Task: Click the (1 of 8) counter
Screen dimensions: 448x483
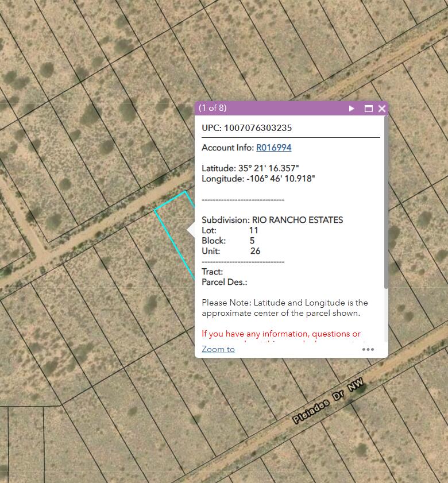Action: tap(213, 108)
